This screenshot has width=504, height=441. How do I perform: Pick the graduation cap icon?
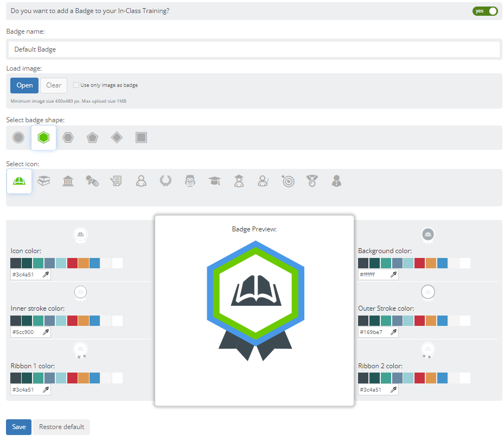point(214,180)
